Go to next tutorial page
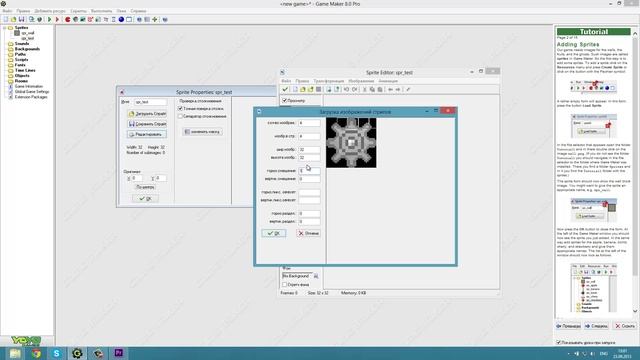The width and height of the screenshot is (640, 360). click(596, 326)
